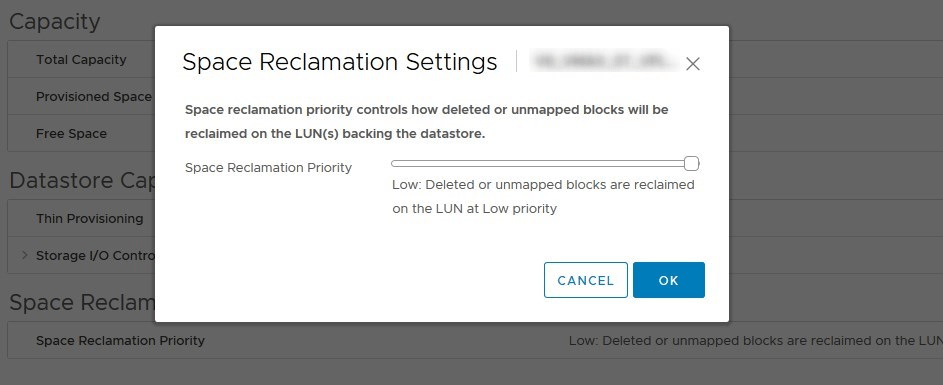Click the blurred datastore name in the dialog header
The height and width of the screenshot is (385, 943).
point(604,61)
